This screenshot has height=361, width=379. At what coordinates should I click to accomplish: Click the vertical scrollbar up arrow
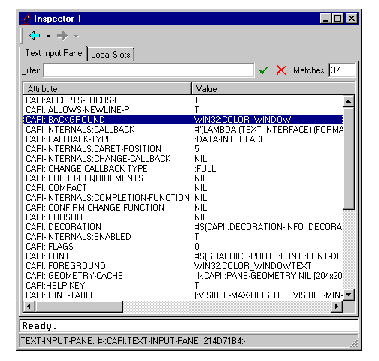coord(349,101)
